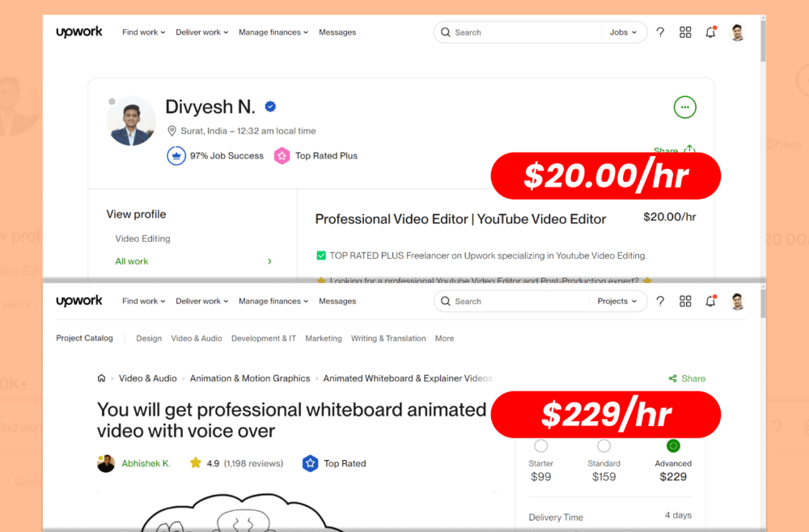Click the search field on the profile page
The height and width of the screenshot is (532, 809).
click(518, 32)
